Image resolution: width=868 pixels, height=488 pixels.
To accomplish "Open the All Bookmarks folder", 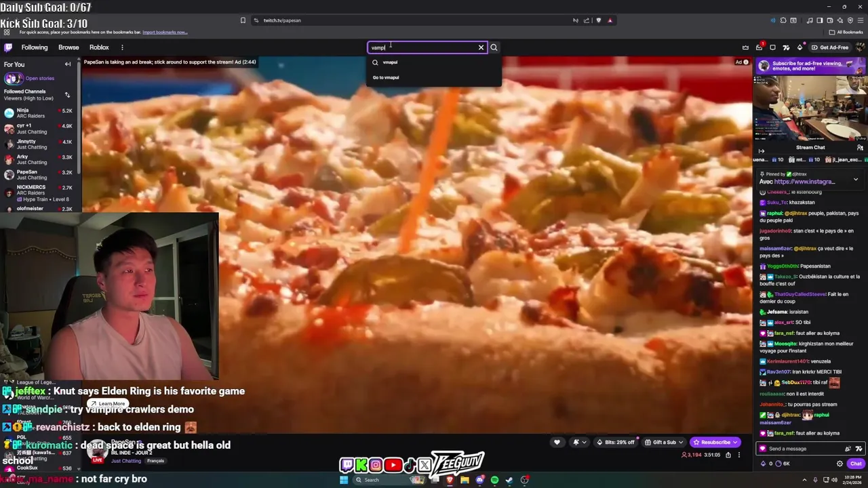I will (846, 32).
